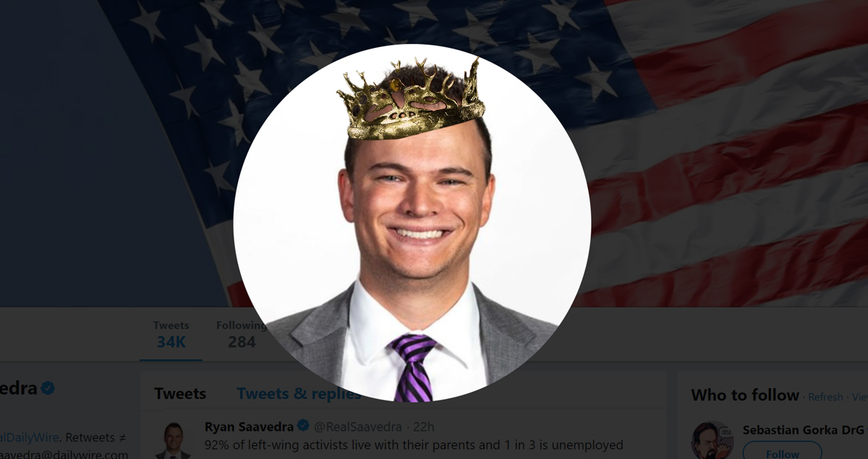Screen dimensions: 868x459
Task: Refresh the Who to follow suggestions
Action: point(825,397)
